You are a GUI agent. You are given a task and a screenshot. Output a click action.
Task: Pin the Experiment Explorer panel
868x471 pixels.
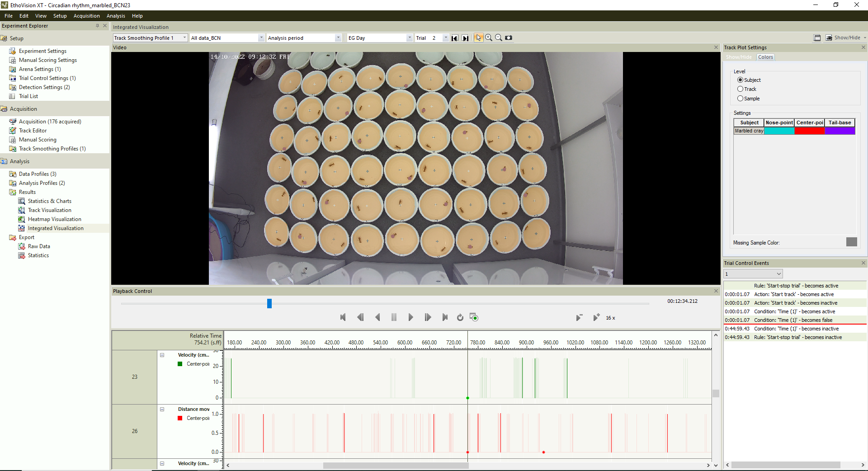pos(97,26)
